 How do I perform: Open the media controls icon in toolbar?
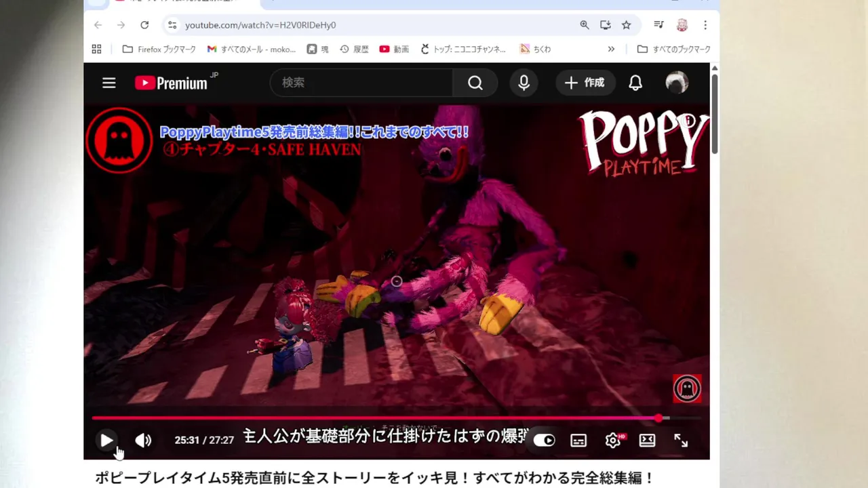tap(658, 25)
